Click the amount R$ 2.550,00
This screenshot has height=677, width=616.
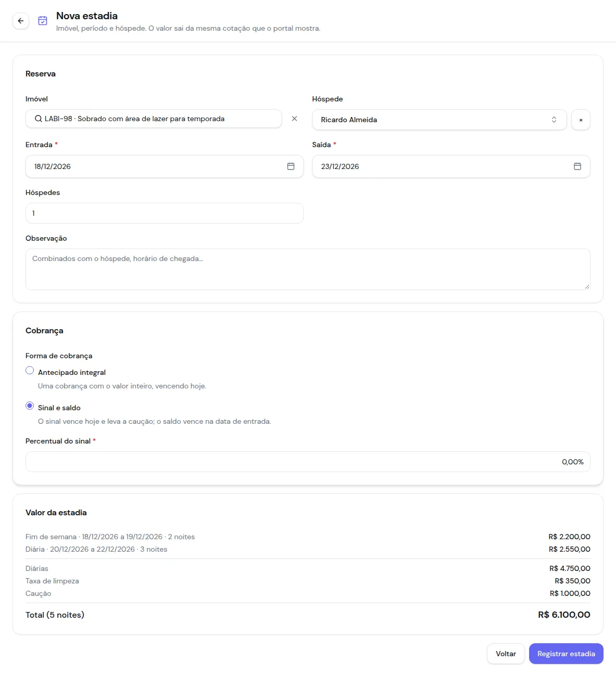[569, 549]
